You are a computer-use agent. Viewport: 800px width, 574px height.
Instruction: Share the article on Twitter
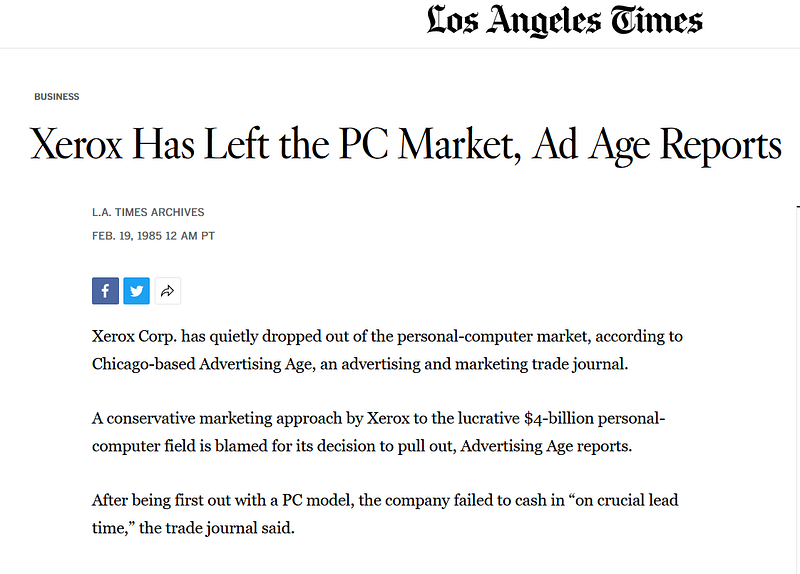coord(137,291)
